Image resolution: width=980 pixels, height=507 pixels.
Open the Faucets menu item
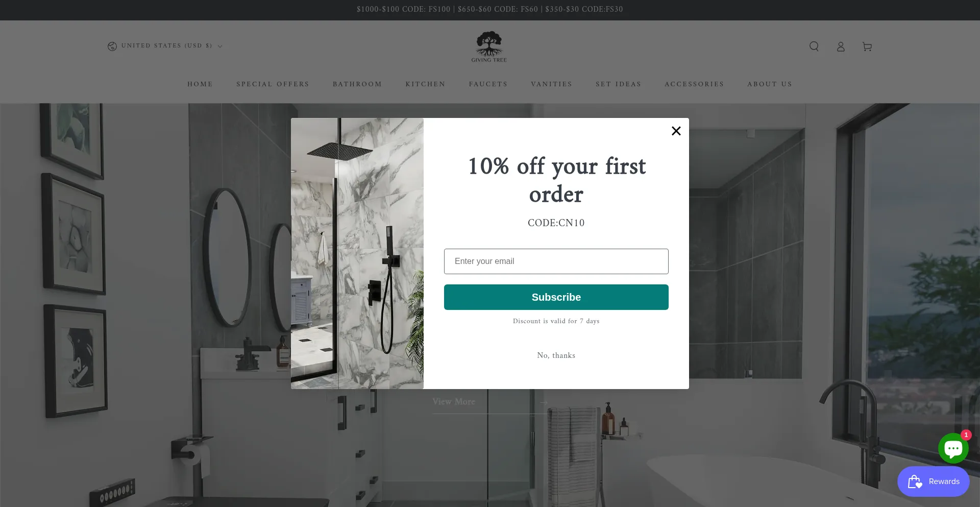tap(488, 84)
